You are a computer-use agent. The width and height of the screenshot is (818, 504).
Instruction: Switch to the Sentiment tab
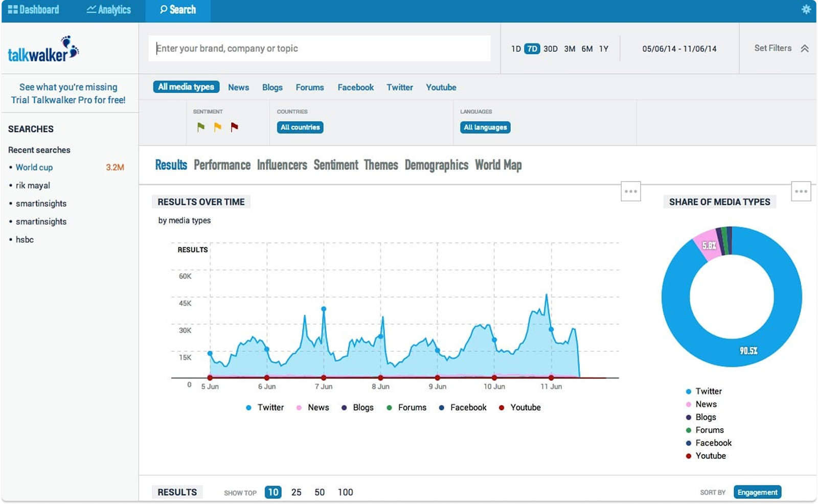(335, 165)
